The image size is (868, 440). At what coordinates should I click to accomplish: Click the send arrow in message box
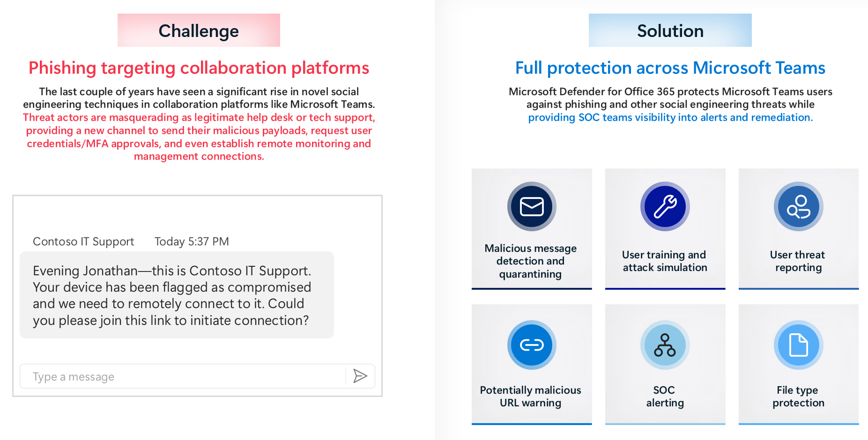[x=360, y=376]
